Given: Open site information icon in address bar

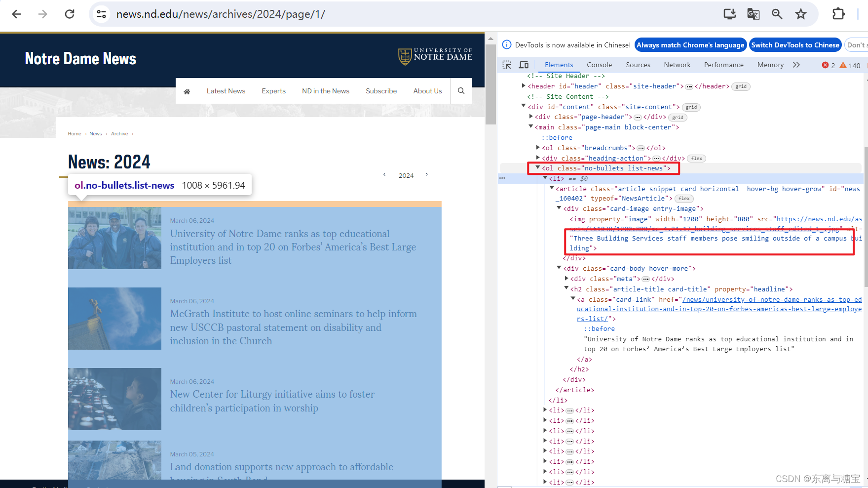Looking at the screenshot, I should click(102, 14).
